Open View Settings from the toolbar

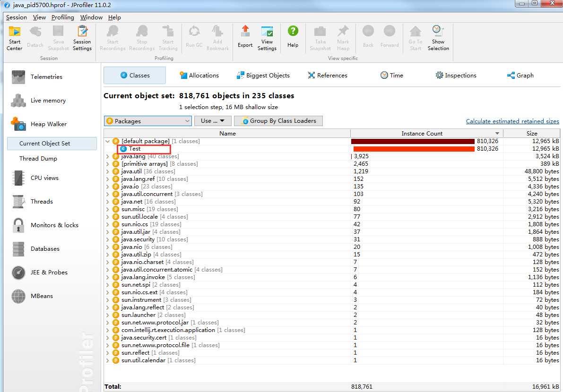point(267,38)
